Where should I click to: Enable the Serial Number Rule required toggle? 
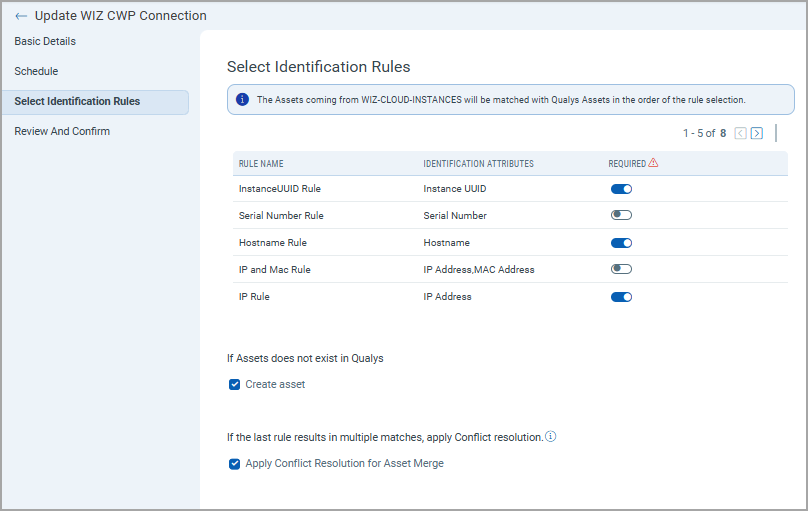[x=621, y=215]
